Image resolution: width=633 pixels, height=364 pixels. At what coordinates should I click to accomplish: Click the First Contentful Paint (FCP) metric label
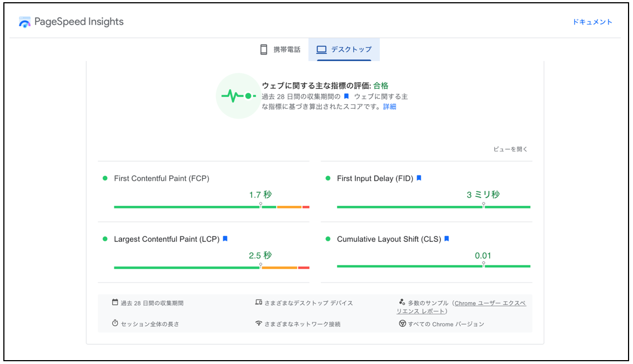click(162, 178)
